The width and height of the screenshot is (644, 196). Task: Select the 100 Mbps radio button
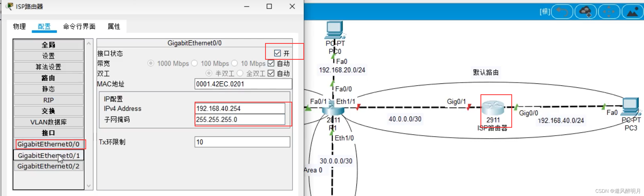coord(195,63)
